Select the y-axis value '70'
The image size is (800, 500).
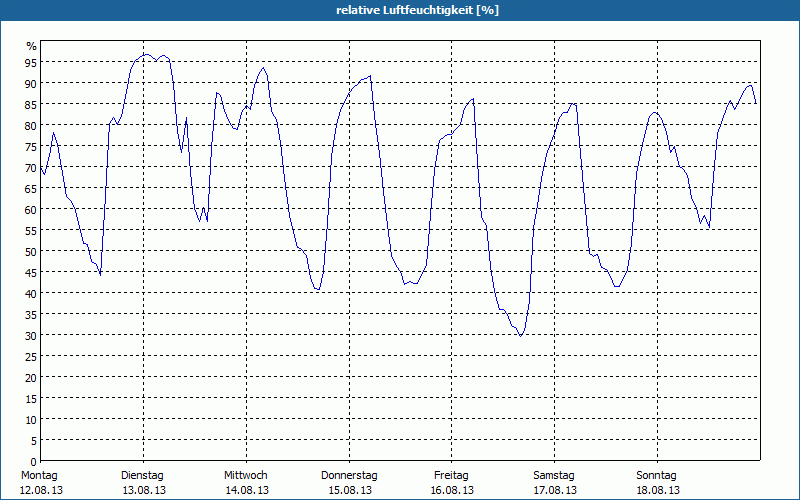point(31,168)
